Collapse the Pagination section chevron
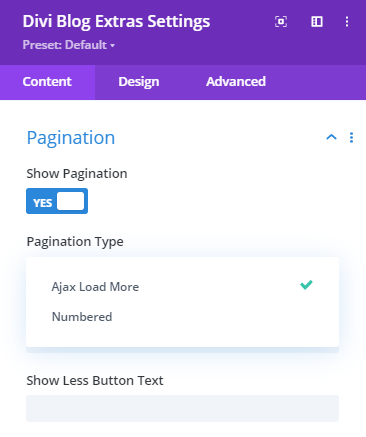 coord(331,137)
